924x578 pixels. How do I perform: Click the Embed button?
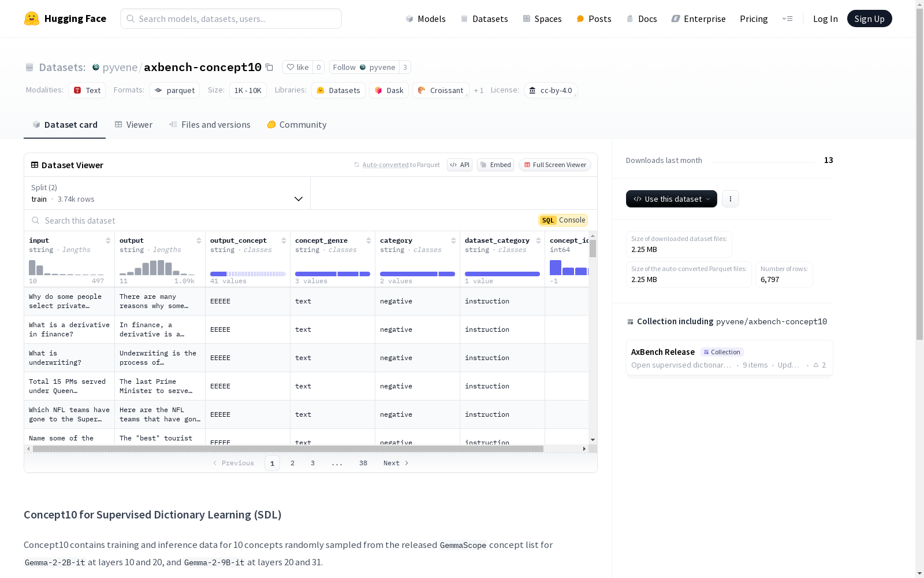[495, 165]
